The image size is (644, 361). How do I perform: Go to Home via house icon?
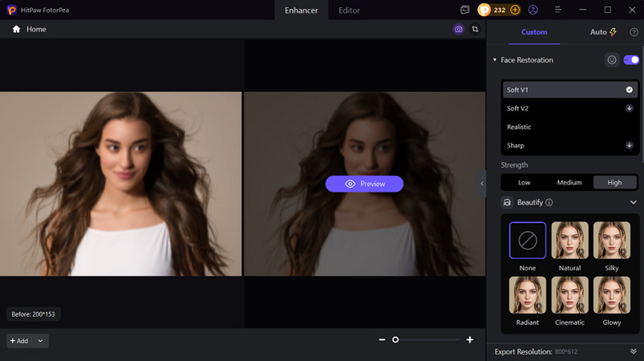(x=16, y=29)
